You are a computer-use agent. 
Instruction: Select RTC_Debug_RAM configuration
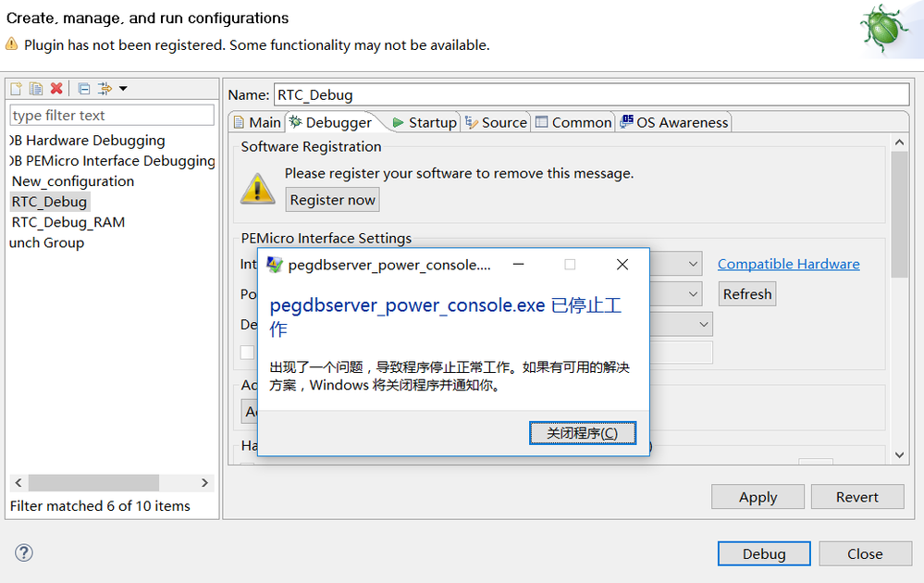coord(68,222)
